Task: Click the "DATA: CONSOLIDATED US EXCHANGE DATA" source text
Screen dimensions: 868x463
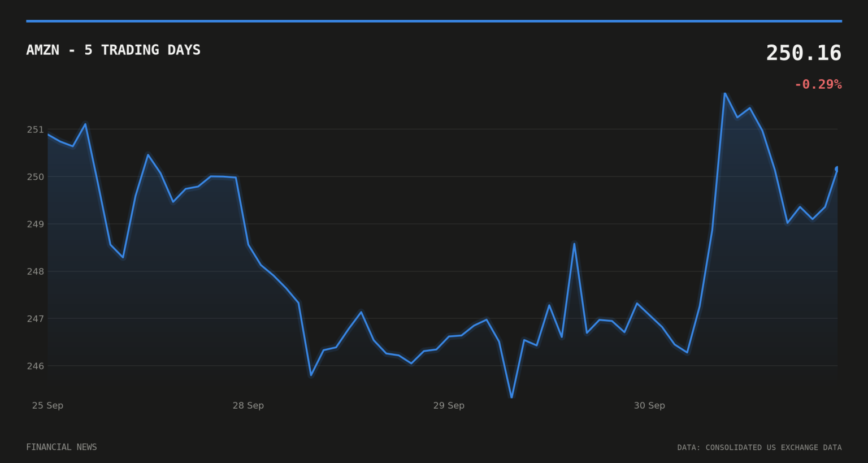Action: click(x=759, y=448)
